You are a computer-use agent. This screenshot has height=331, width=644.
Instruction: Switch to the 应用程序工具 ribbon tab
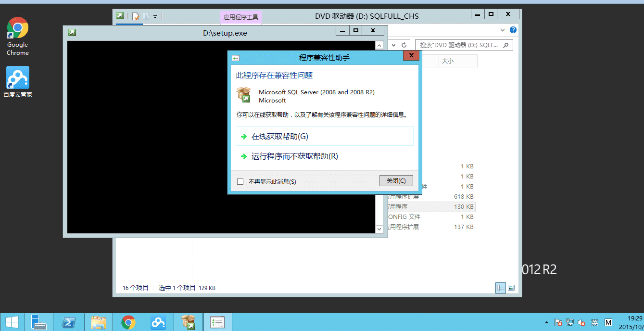point(240,16)
